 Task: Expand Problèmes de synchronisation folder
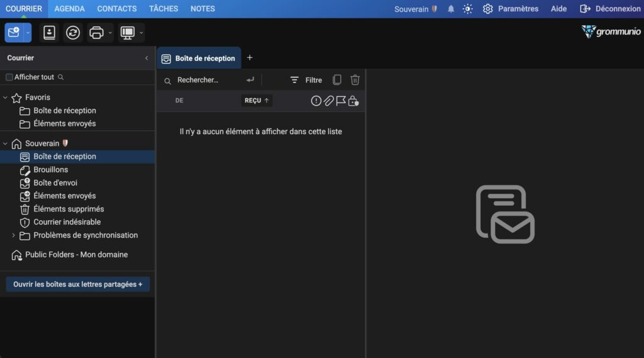13,235
